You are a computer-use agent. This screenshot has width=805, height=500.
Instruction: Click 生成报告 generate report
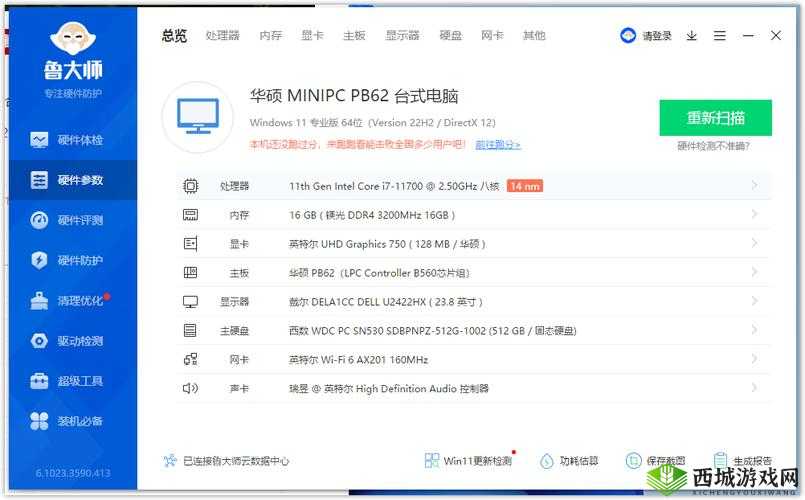point(742,460)
